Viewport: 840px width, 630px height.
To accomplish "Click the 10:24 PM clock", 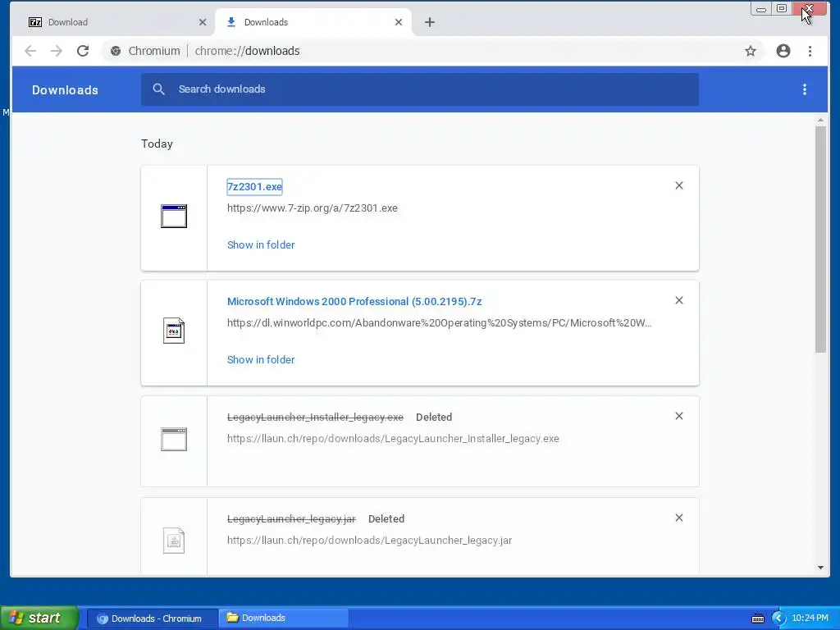I will [x=810, y=619].
